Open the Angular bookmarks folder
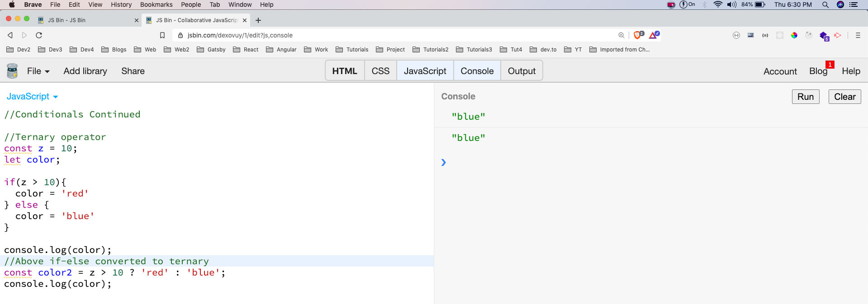Screen dimensions: 868x304 281,50
